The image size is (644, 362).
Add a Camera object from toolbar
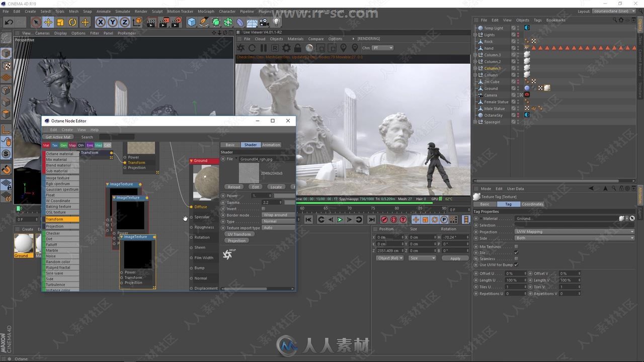(264, 22)
